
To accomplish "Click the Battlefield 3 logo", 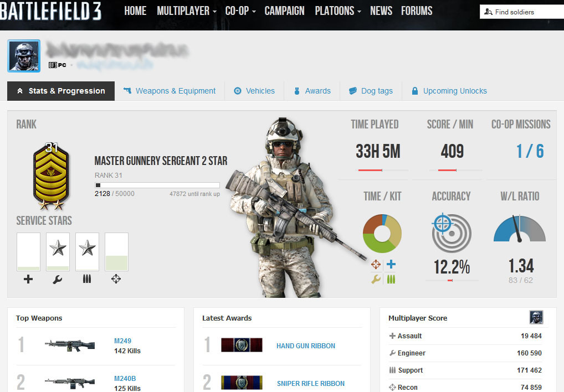I will [50, 11].
